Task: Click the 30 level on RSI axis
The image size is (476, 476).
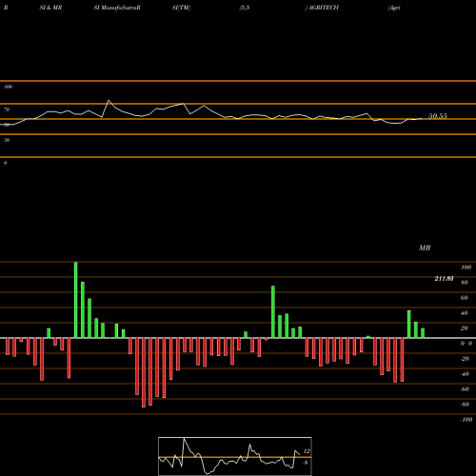Action: tap(7, 140)
